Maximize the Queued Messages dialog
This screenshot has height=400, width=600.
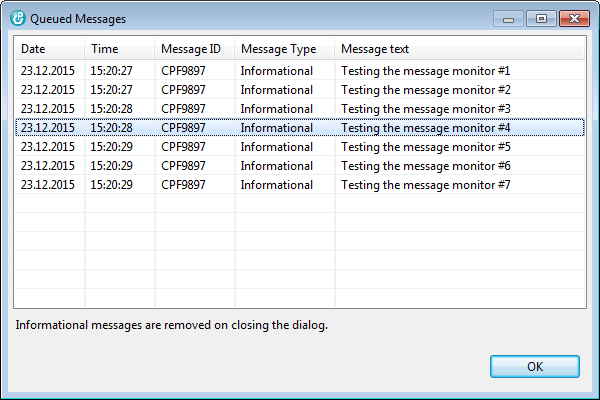pos(541,19)
